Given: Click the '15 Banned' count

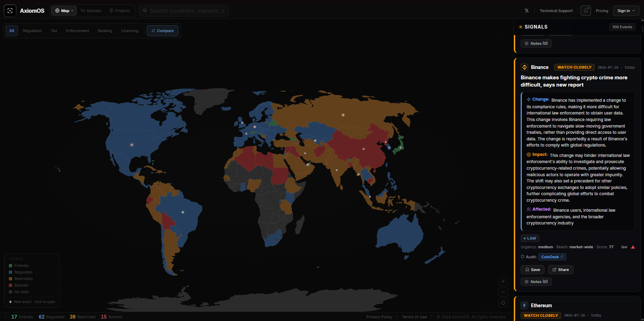Looking at the screenshot, I should click(111, 317).
